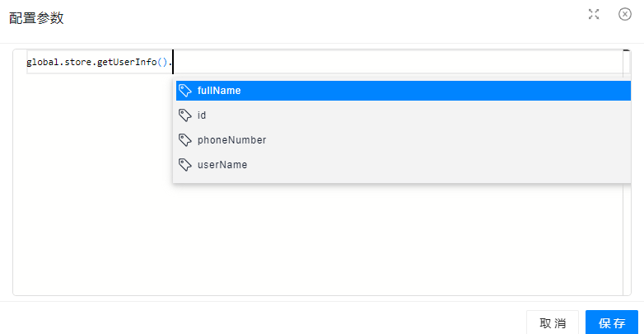Click the fullscreen expand icon
The width and height of the screenshot is (644, 334).
click(x=594, y=14)
